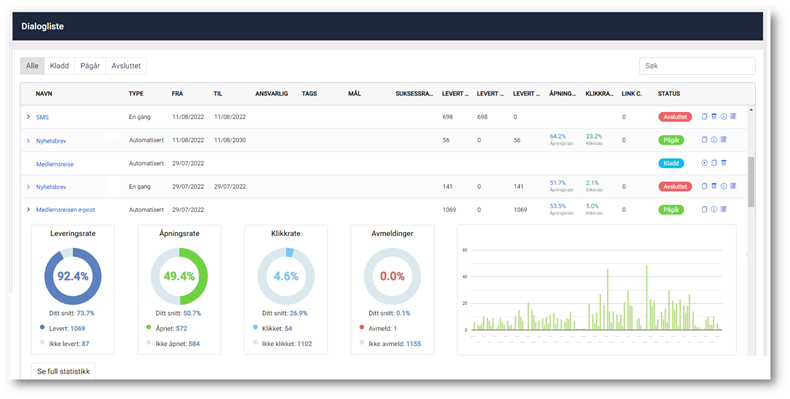Expand the En gang Nyhetsbrev row from 29/07/2022
This screenshot has height=399, width=790.
click(28, 187)
